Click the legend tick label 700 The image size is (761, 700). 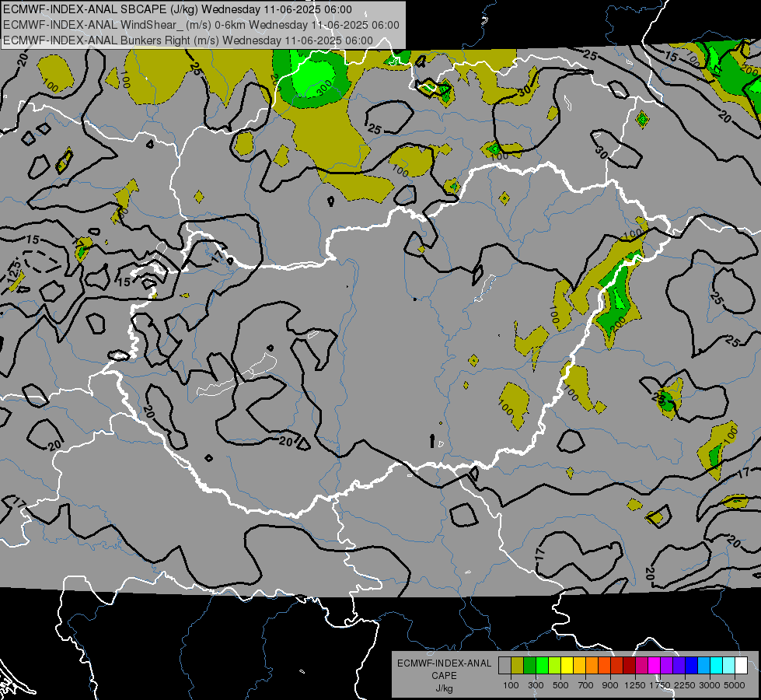tap(586, 685)
